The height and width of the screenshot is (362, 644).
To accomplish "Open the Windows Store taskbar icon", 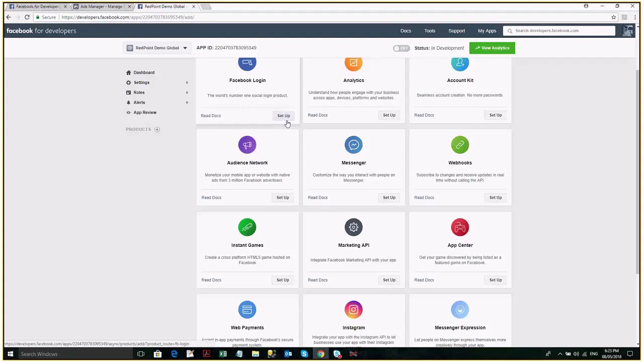I will click(157, 354).
